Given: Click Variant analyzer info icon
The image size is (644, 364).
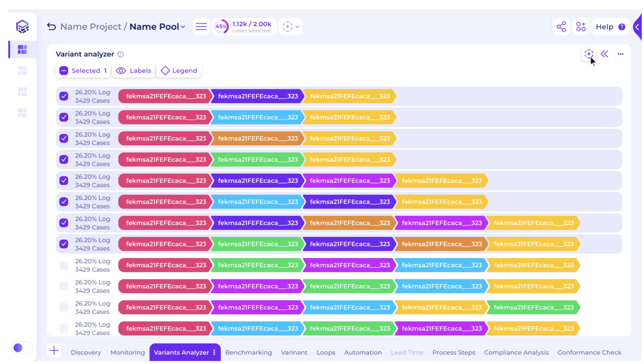Looking at the screenshot, I should 121,54.
